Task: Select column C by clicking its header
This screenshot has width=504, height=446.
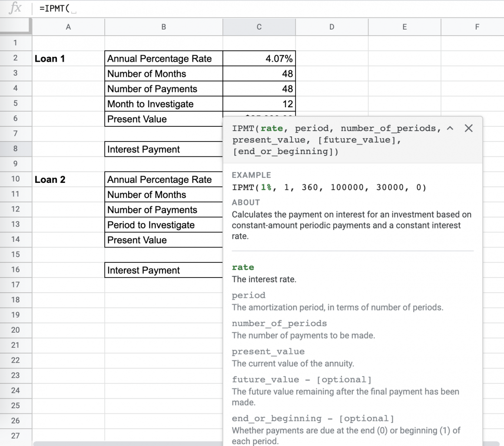Action: [x=259, y=26]
